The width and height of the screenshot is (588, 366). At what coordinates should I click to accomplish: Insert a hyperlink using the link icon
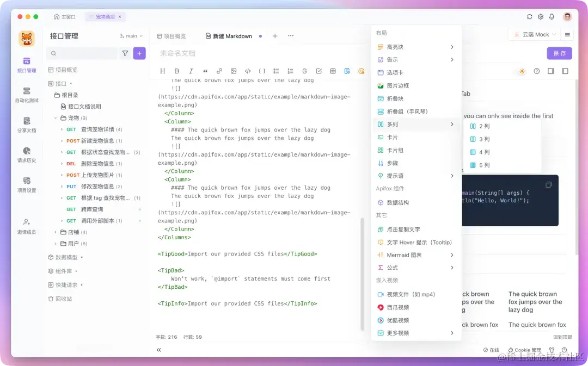click(219, 71)
